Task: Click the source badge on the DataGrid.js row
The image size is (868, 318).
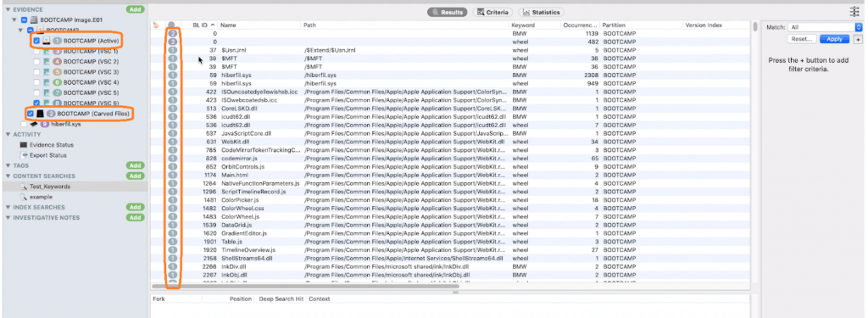Action: [x=172, y=225]
